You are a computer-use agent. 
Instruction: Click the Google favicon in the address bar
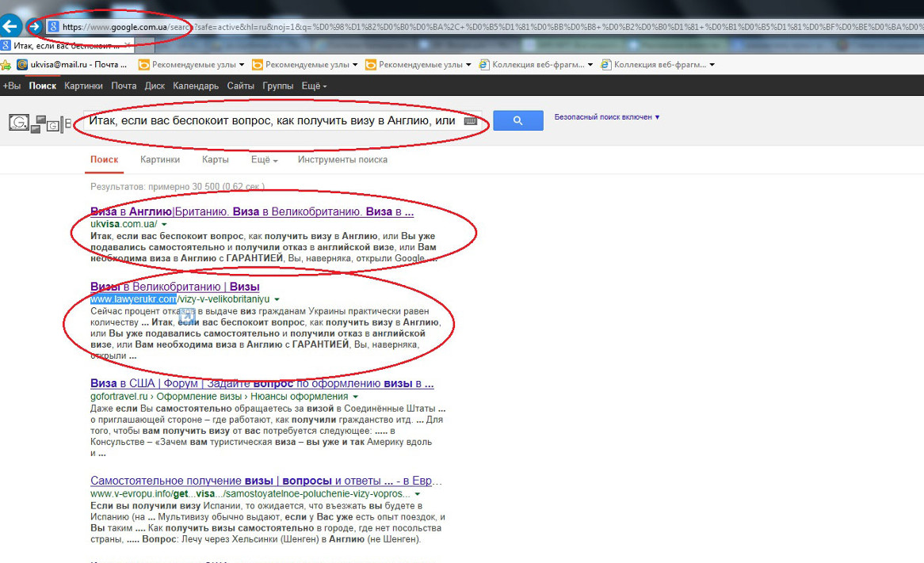(x=54, y=27)
